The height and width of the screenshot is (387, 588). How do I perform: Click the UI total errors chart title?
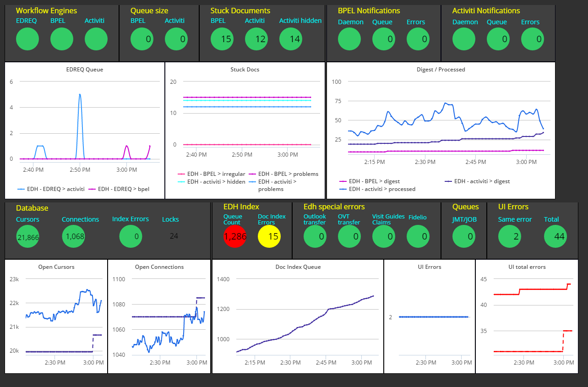click(527, 267)
